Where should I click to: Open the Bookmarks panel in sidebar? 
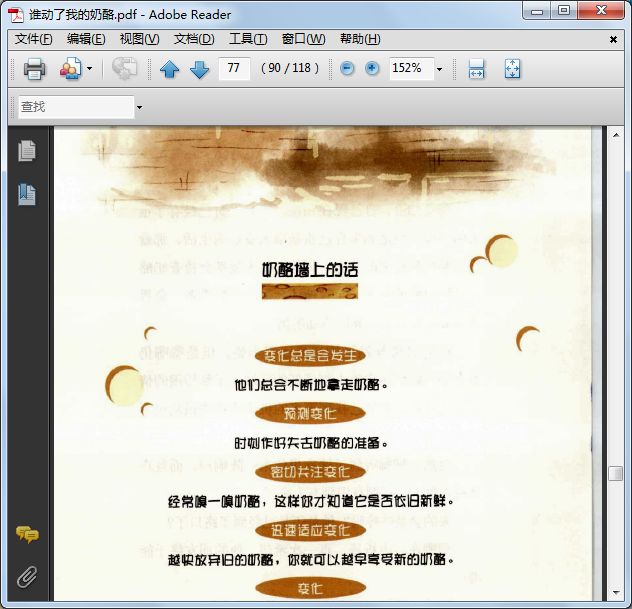(x=27, y=195)
